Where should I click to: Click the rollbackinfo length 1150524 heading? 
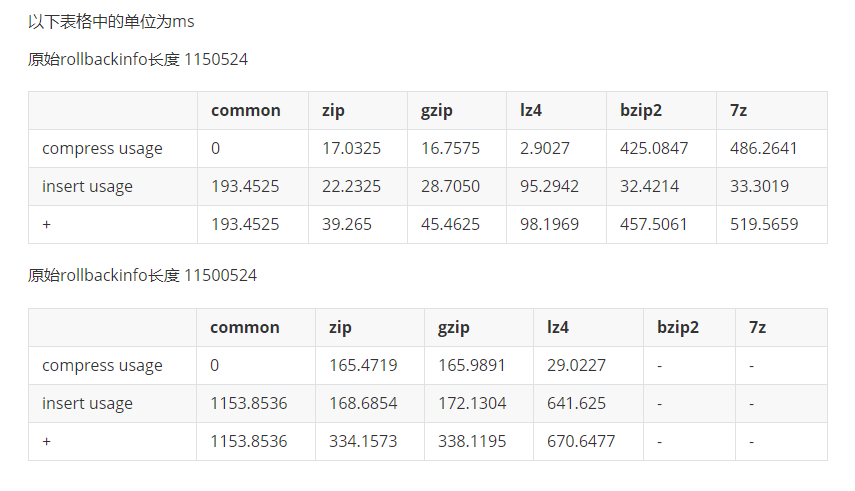(138, 59)
